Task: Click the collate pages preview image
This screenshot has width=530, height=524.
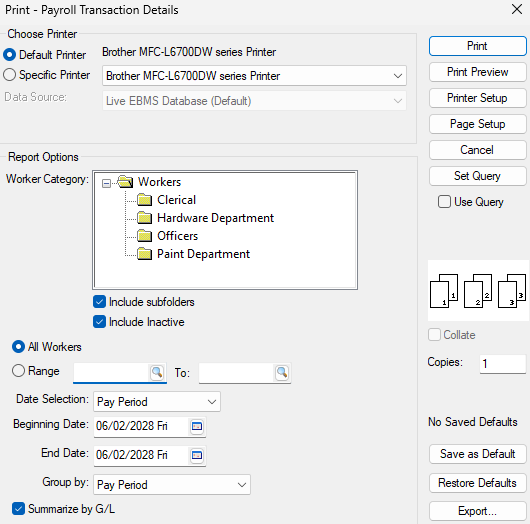Action: [478, 291]
